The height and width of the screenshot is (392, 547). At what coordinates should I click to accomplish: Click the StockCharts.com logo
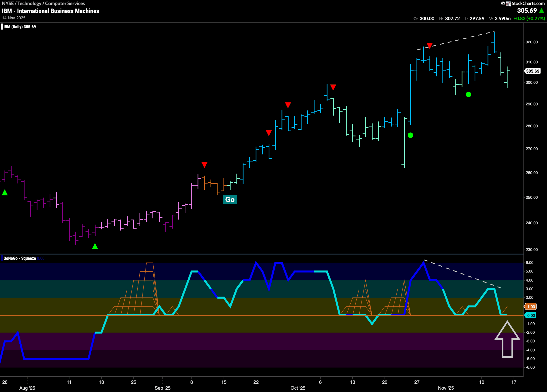(523, 3)
